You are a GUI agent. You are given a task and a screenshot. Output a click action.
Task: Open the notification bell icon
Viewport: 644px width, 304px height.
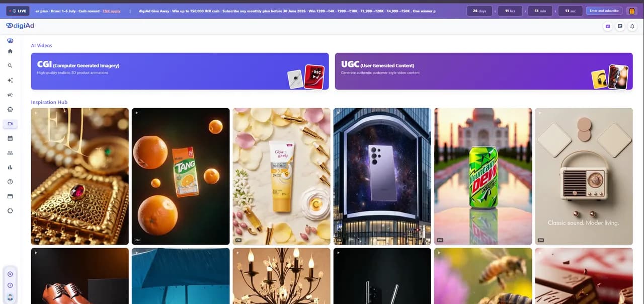tap(632, 26)
